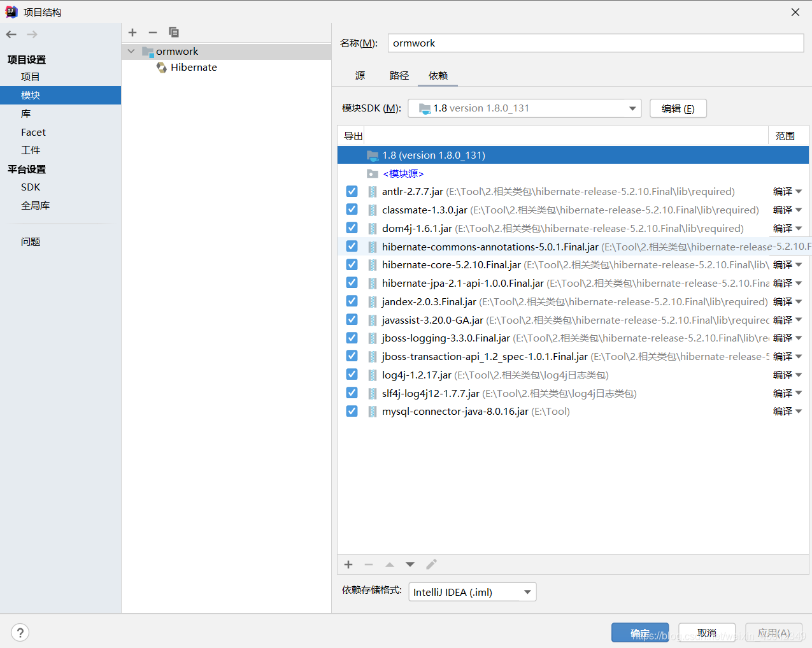This screenshot has width=812, height=648.
Task: Click the jandex-2.0.3.Final.jar library icon
Action: (373, 301)
